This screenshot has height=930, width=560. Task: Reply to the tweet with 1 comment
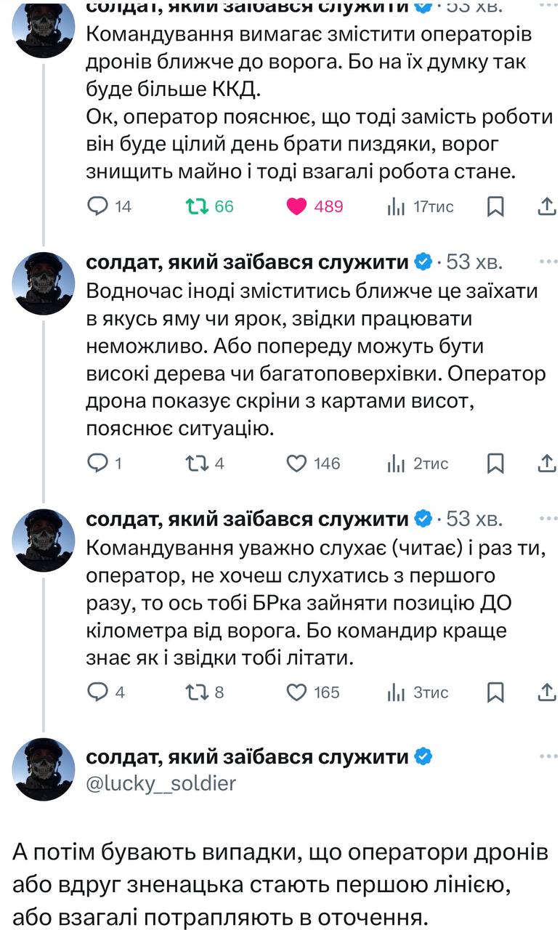[x=97, y=464]
